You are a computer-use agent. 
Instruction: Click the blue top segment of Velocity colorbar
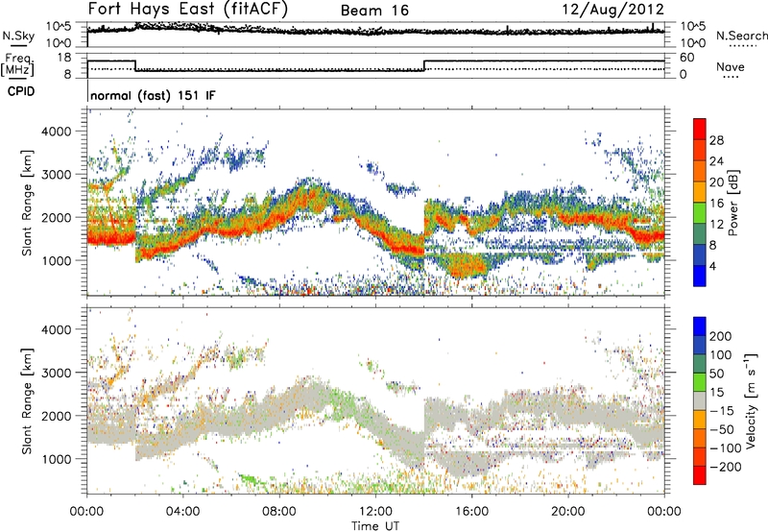pyautogui.click(x=700, y=326)
